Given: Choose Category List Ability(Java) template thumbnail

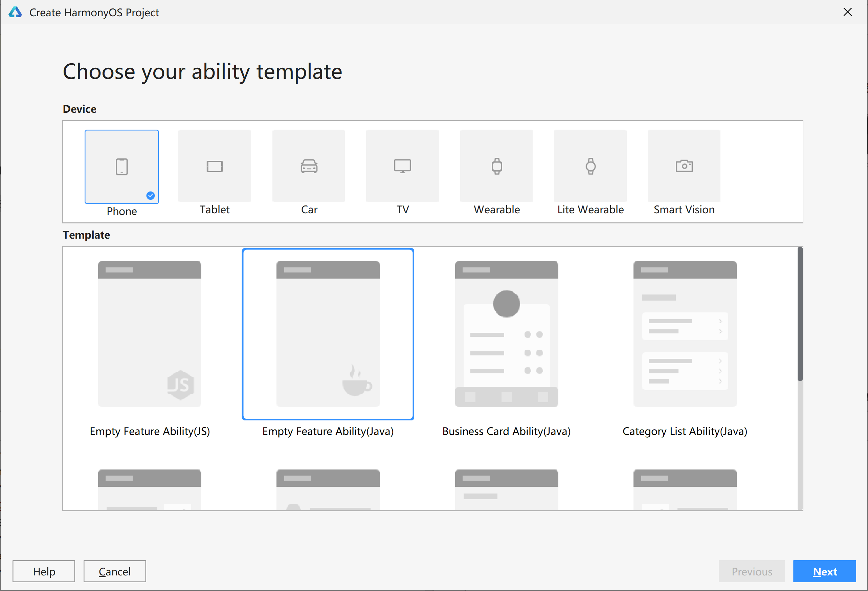Looking at the screenshot, I should tap(685, 334).
